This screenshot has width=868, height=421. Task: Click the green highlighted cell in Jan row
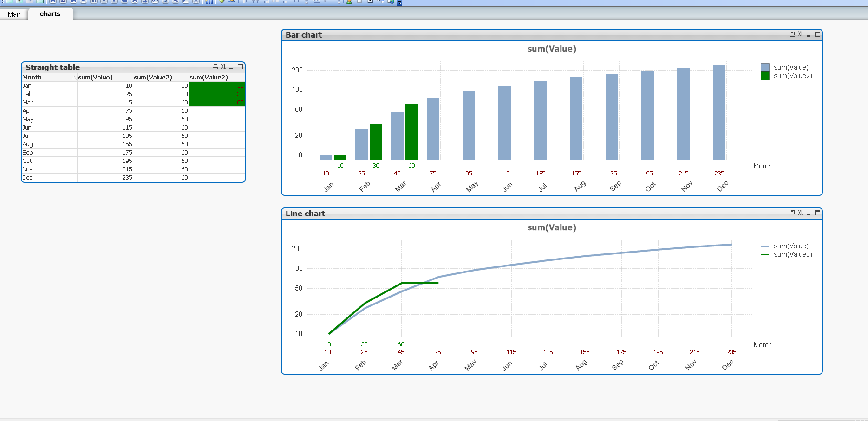coord(216,86)
